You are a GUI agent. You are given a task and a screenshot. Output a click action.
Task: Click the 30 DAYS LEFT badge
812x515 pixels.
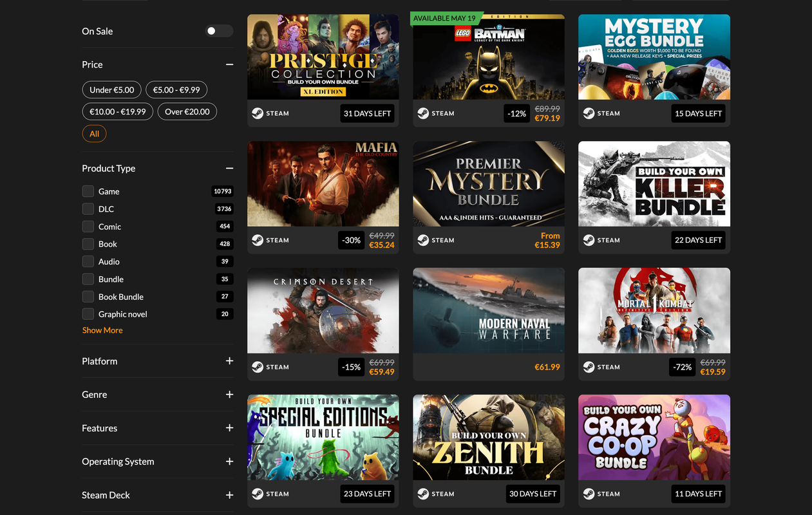(x=533, y=494)
